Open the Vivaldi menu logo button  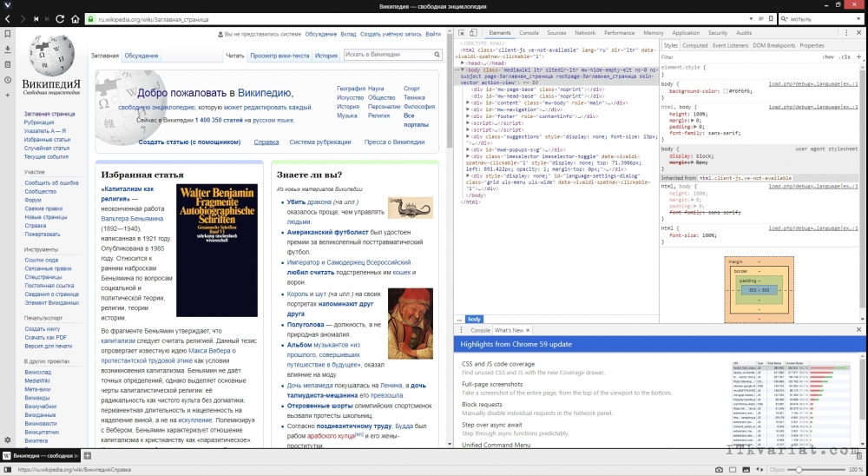7,5
